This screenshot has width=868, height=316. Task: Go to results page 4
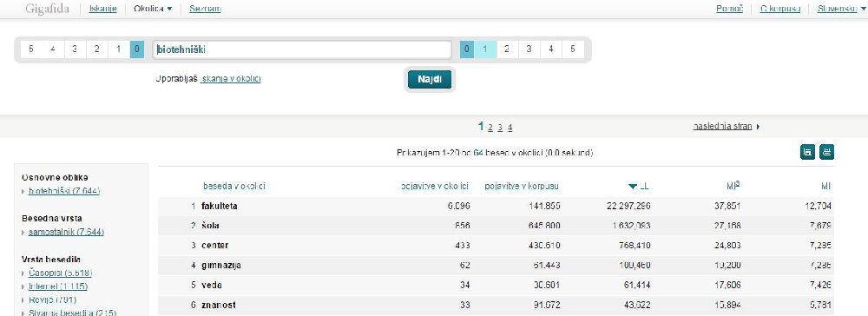510,128
